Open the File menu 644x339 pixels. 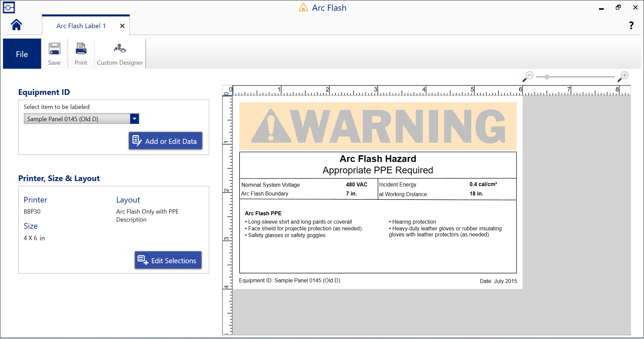point(22,54)
